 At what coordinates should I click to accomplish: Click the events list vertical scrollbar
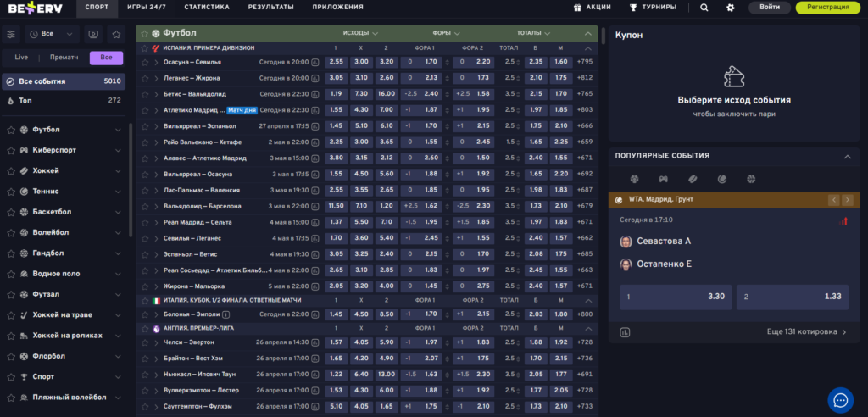click(603, 36)
